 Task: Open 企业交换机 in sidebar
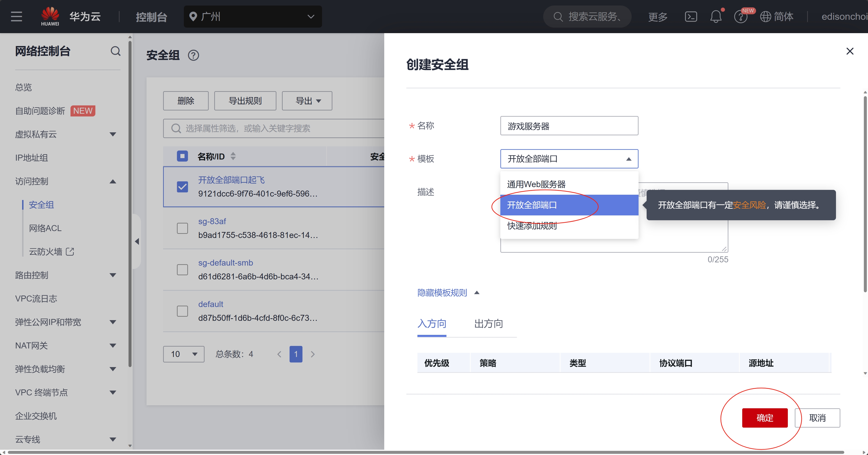click(x=36, y=416)
